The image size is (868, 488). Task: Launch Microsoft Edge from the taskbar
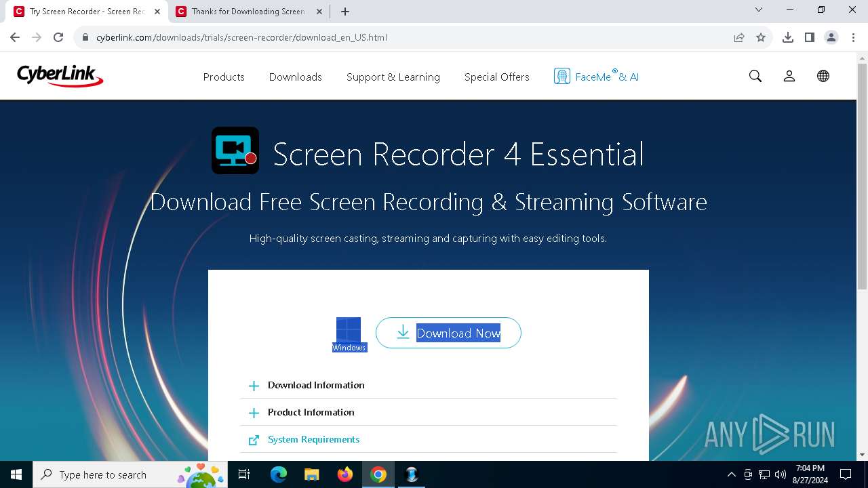click(x=279, y=474)
